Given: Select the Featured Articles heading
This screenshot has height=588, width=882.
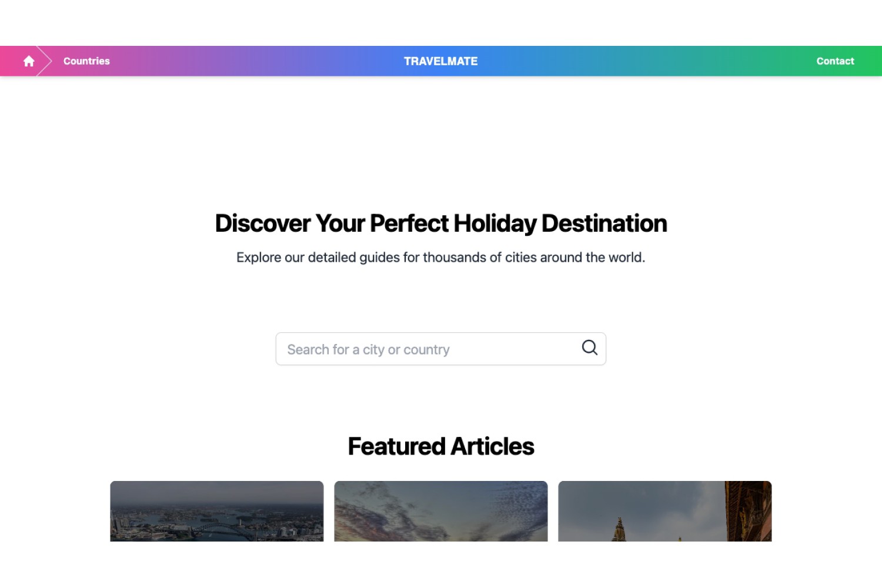Looking at the screenshot, I should coord(441,446).
